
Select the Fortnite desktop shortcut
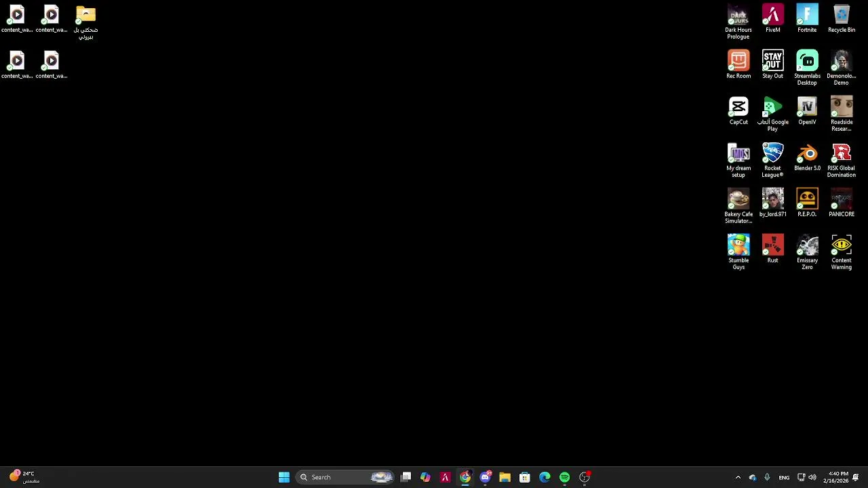807,19
